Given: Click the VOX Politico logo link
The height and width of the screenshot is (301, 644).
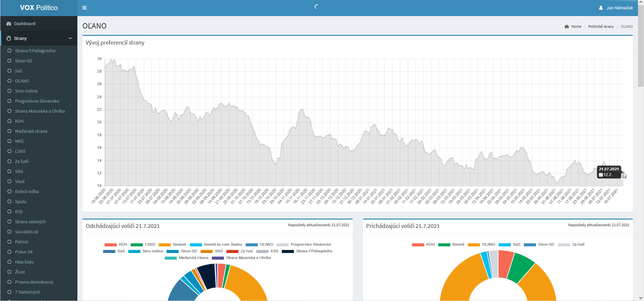Looking at the screenshot, I should pos(39,8).
